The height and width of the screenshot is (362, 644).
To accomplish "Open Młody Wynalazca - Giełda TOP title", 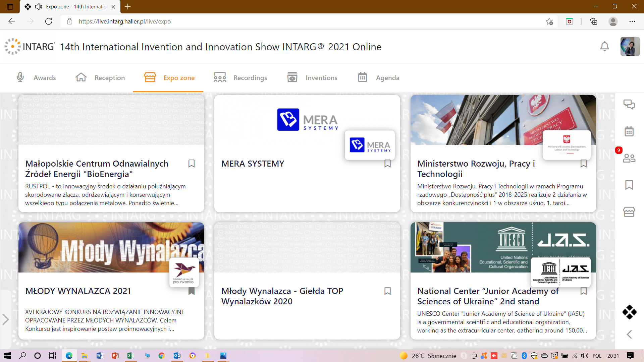I will (282, 296).
